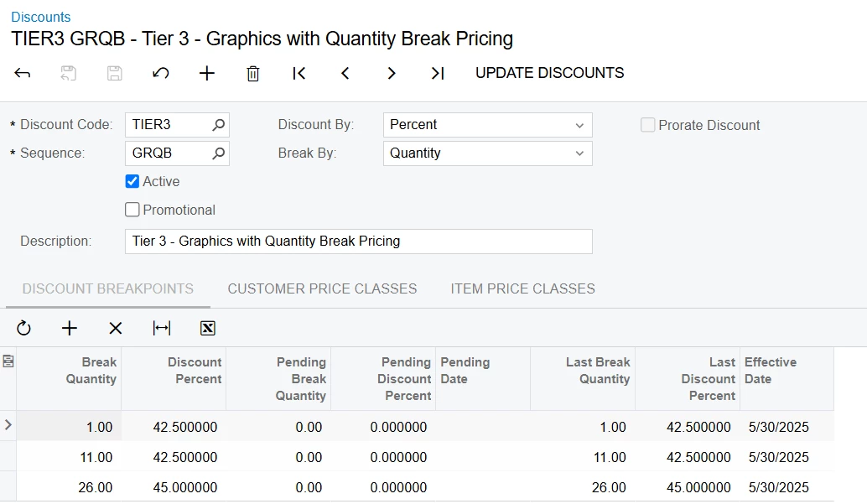Image resolution: width=867 pixels, height=504 pixels.
Task: Switch to Customer Price Classes tab
Action: click(322, 288)
